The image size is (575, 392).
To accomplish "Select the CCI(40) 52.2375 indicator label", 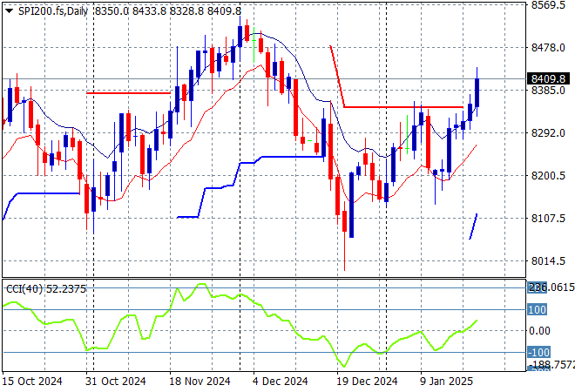I will tap(46, 289).
